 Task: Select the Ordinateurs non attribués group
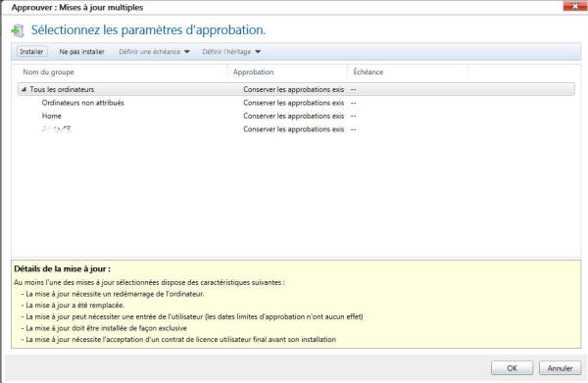[82, 103]
